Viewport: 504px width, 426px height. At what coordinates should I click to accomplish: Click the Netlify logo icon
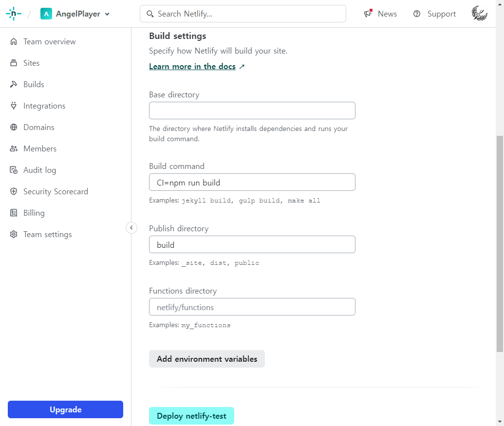pos(14,14)
